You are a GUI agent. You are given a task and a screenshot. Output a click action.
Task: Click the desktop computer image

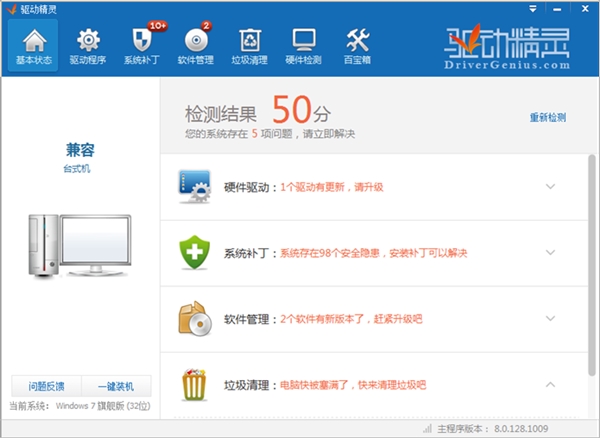tap(80, 245)
